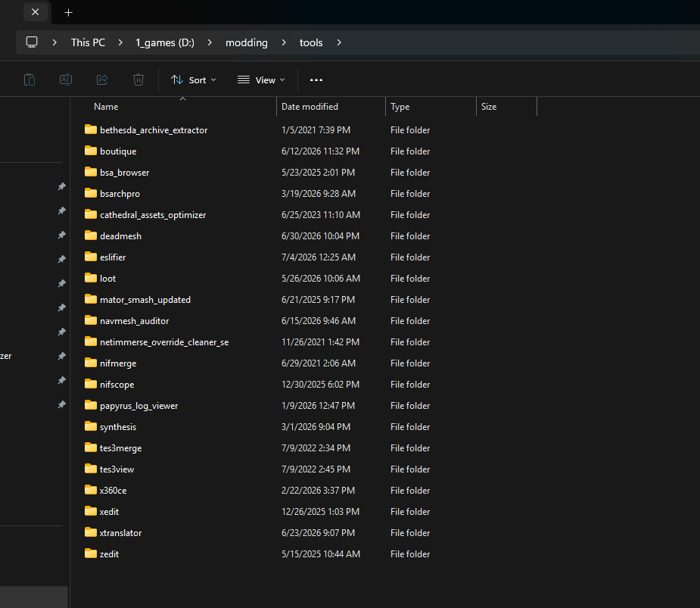Select nifscope folder icon
Image resolution: width=700 pixels, height=608 pixels.
point(91,384)
